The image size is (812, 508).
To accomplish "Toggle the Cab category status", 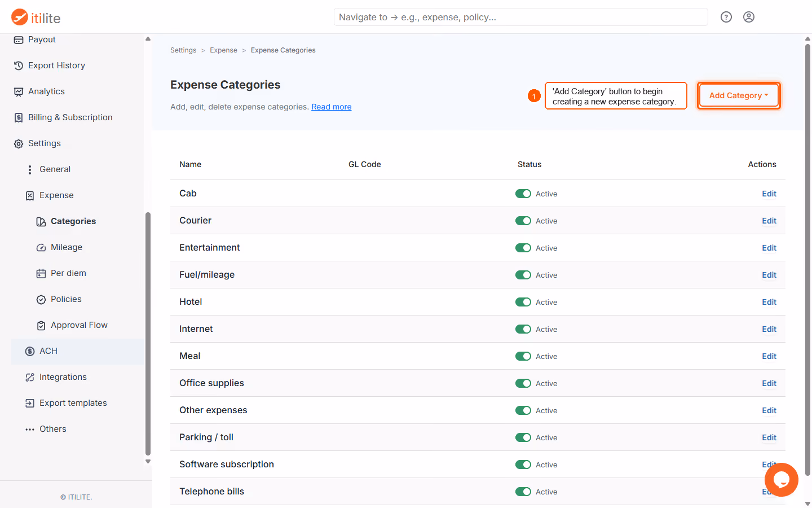I will 523,194.
